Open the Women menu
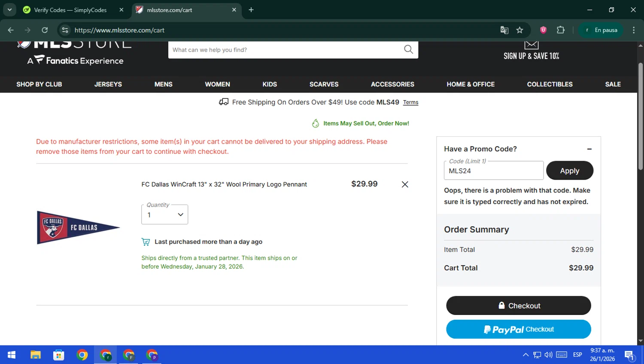The height and width of the screenshot is (364, 644). click(218, 84)
